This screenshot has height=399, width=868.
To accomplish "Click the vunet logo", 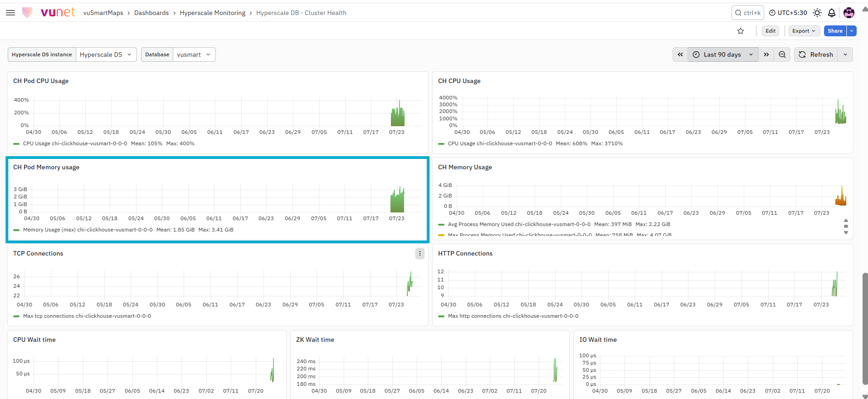I will point(49,12).
